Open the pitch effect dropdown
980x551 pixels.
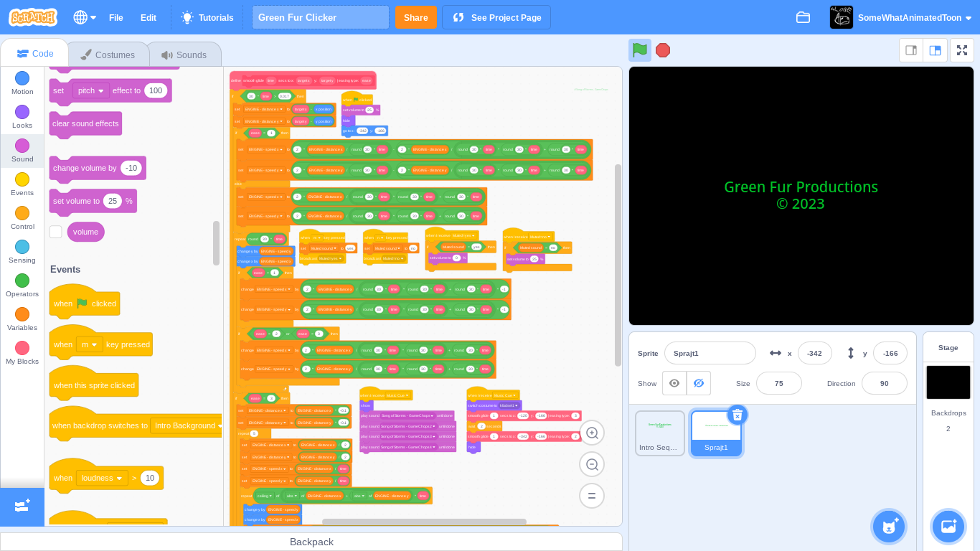pos(91,90)
